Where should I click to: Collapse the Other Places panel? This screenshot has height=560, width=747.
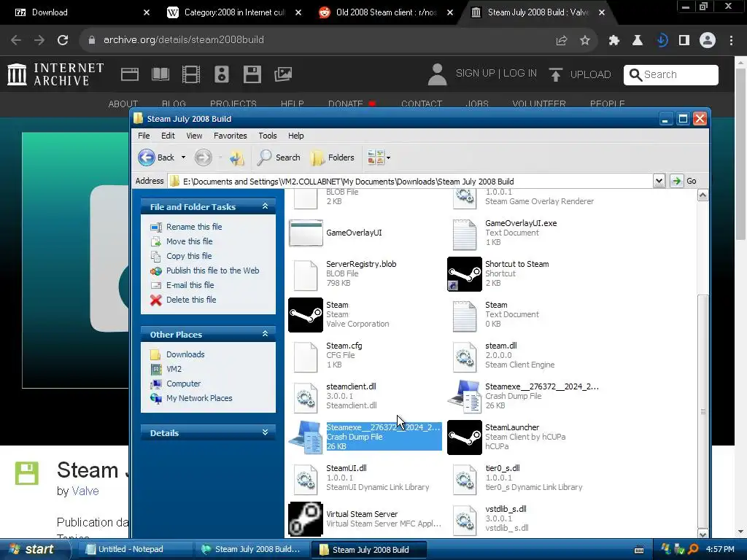[x=265, y=334]
